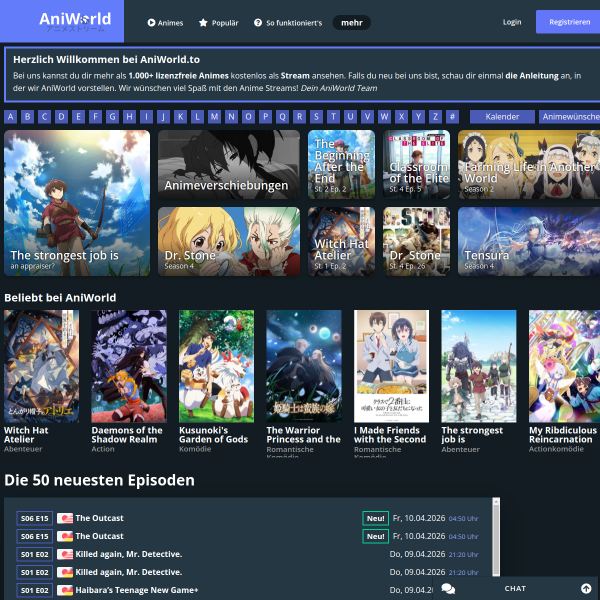Screen dimensions: 600x600
Task: Click the chat speech bubbles icon
Action: [x=448, y=589]
